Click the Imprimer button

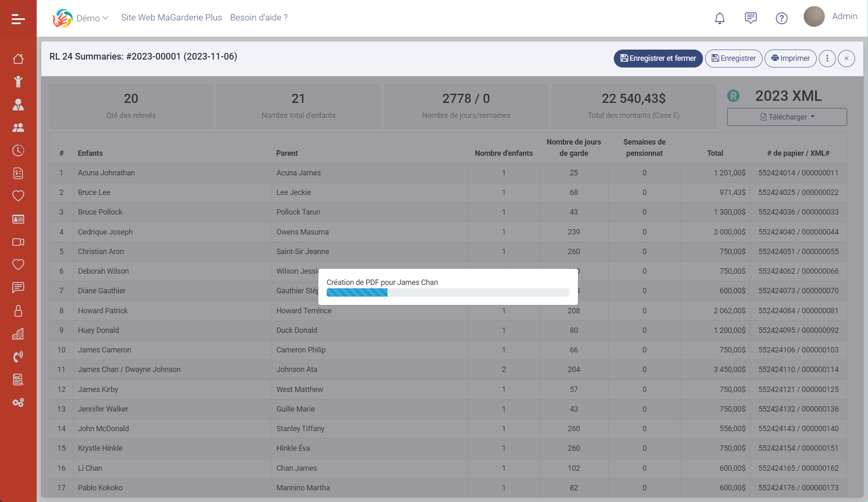[790, 58]
